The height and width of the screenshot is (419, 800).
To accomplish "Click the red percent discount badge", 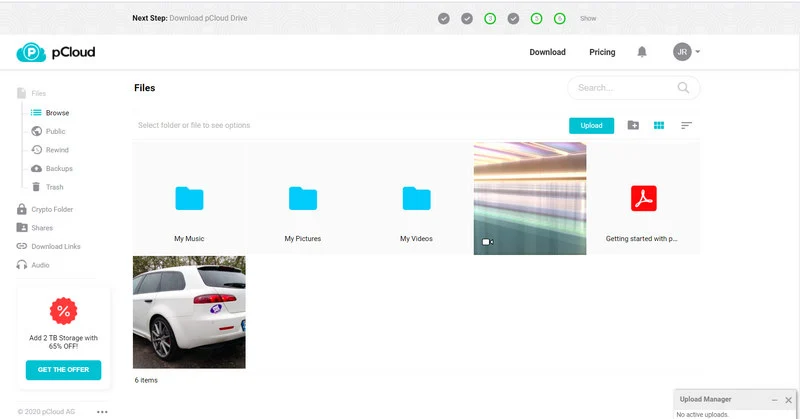I will pyautogui.click(x=63, y=311).
